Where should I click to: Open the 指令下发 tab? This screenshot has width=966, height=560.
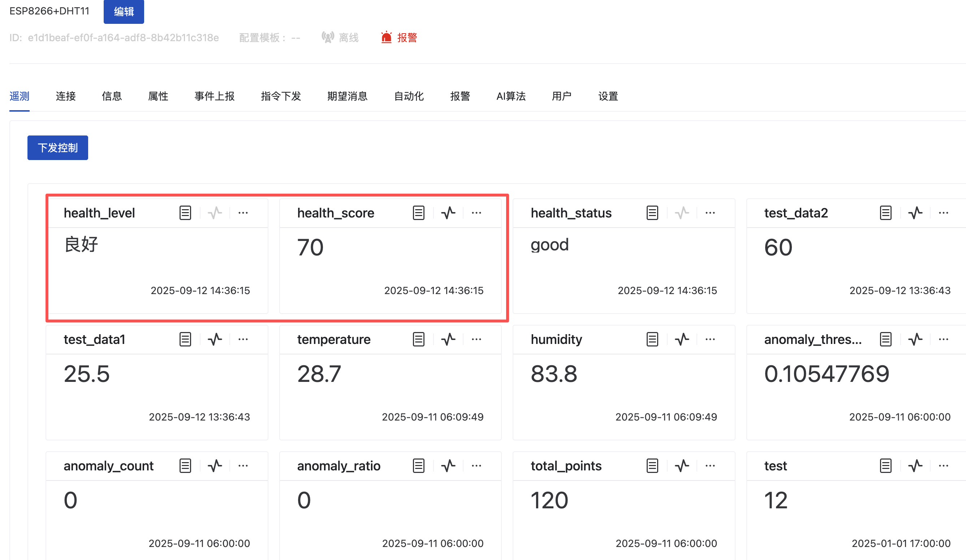click(281, 96)
